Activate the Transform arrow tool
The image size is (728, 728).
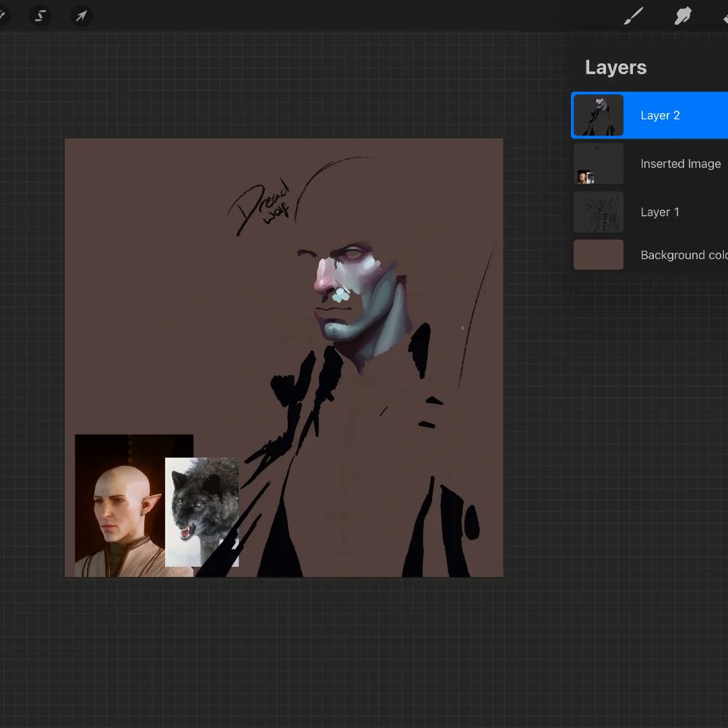(x=82, y=16)
